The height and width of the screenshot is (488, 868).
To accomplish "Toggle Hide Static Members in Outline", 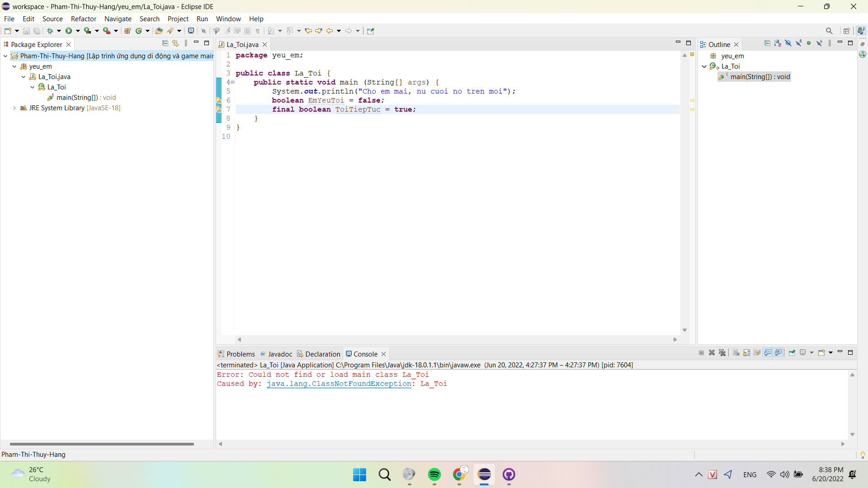I will [x=799, y=43].
